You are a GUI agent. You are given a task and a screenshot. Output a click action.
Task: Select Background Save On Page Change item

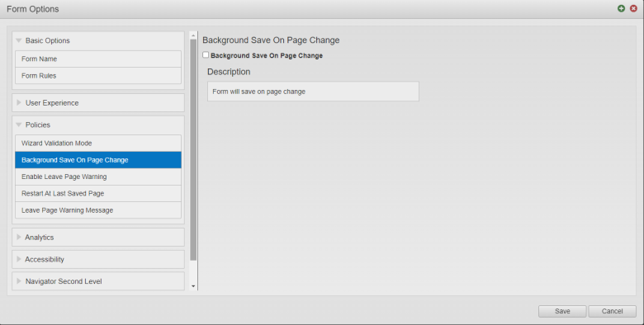[x=98, y=160]
